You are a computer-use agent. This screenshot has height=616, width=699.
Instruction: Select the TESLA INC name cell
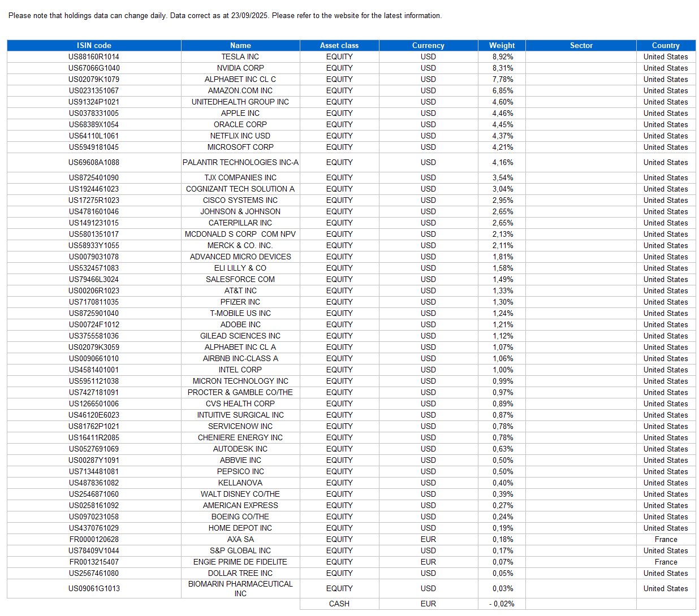coord(240,57)
